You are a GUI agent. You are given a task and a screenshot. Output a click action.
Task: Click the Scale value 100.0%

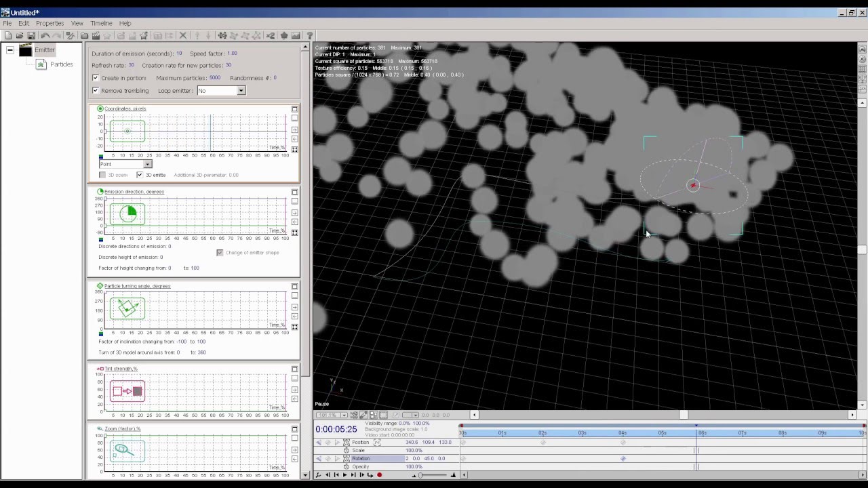[x=414, y=451]
